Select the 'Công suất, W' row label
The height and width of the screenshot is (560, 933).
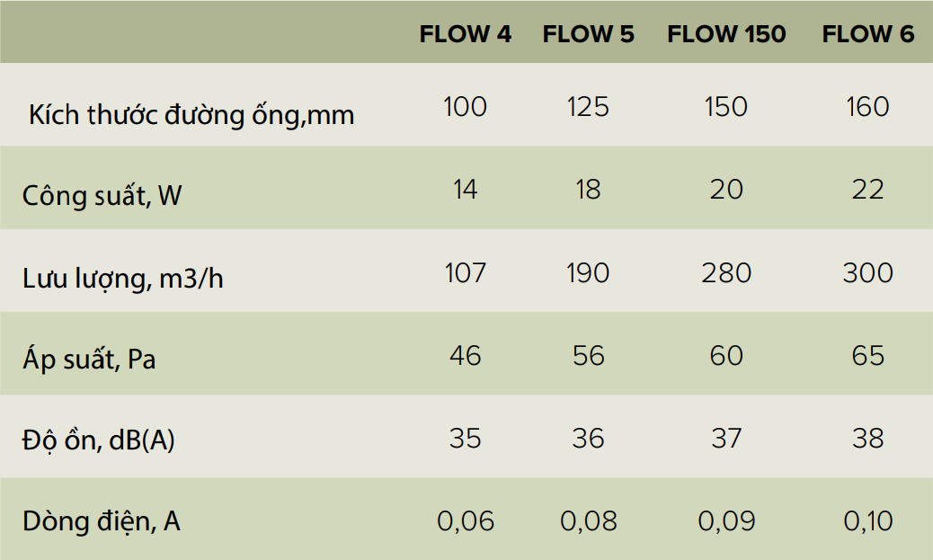[x=102, y=195]
